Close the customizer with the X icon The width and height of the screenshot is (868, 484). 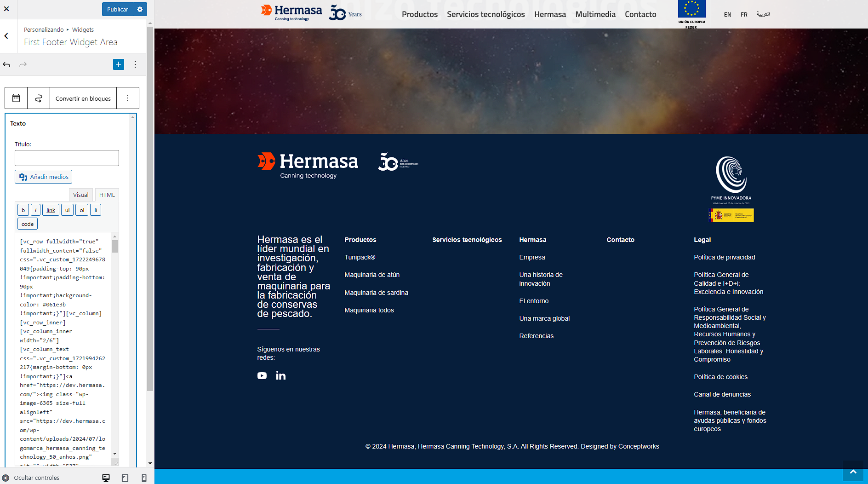tap(6, 9)
